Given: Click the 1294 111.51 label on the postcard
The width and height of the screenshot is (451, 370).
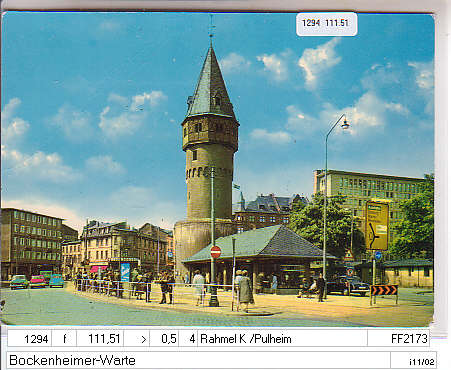Looking at the screenshot, I should click(326, 24).
